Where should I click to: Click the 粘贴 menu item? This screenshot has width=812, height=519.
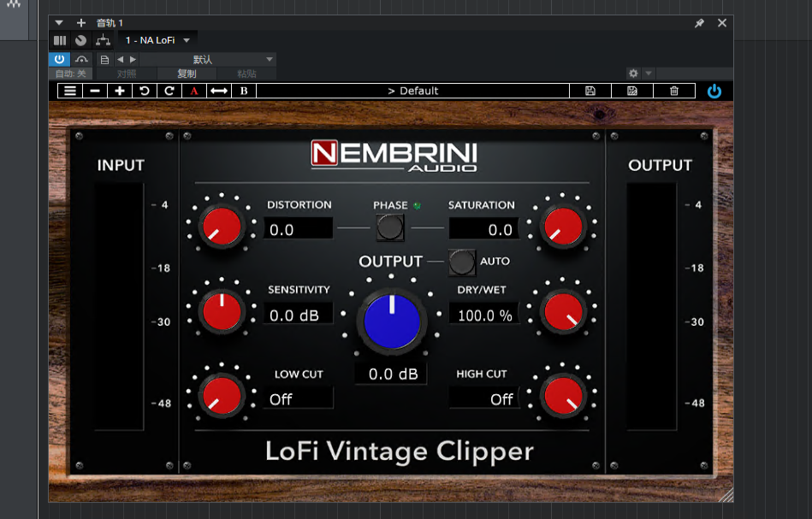click(x=249, y=74)
